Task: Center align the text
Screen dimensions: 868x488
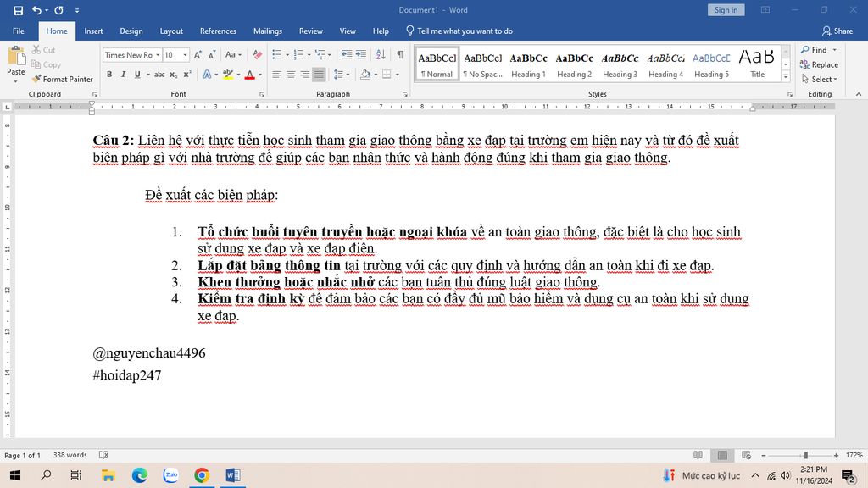Action: pyautogui.click(x=291, y=75)
